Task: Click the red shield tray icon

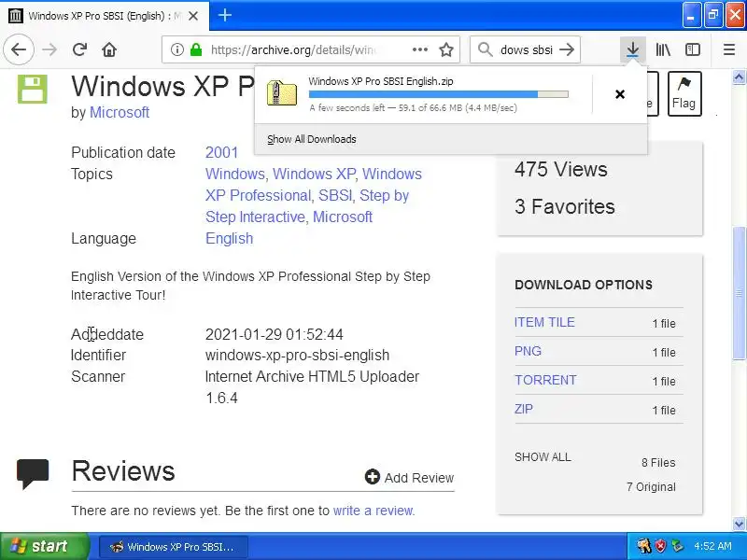Action: (x=660, y=546)
